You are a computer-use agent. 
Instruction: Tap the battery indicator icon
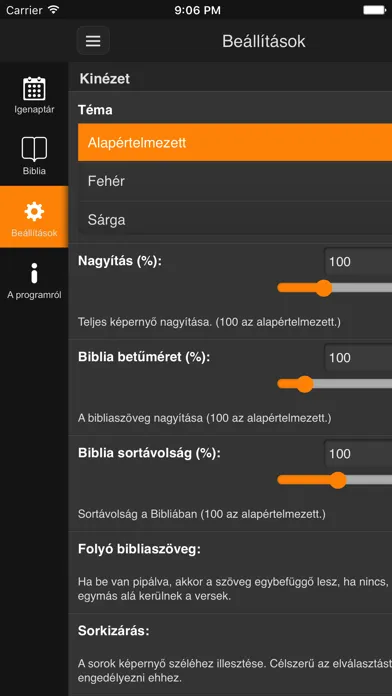375,10
